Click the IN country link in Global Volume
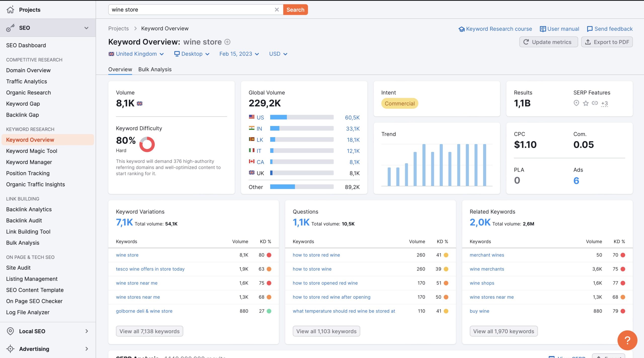644x358 pixels. 259,129
